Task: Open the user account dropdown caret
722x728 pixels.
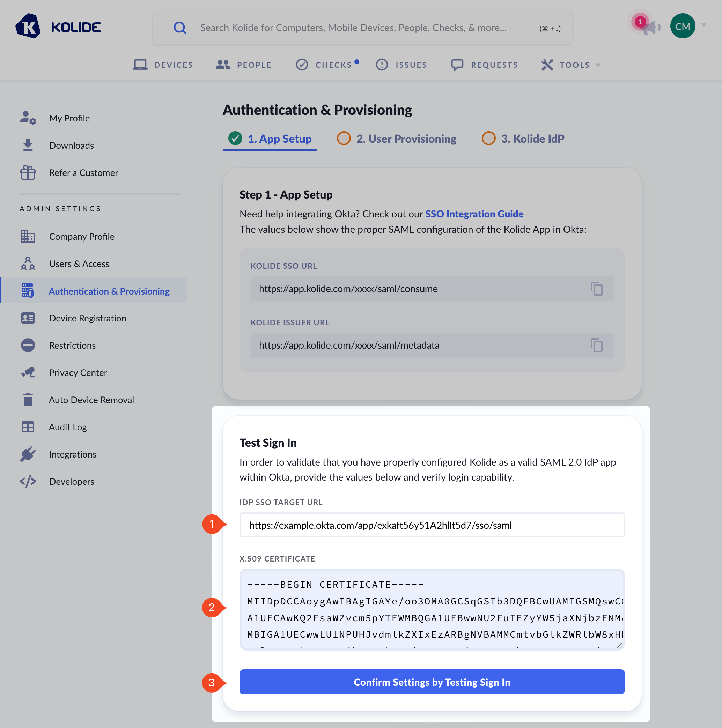Action: tap(703, 25)
